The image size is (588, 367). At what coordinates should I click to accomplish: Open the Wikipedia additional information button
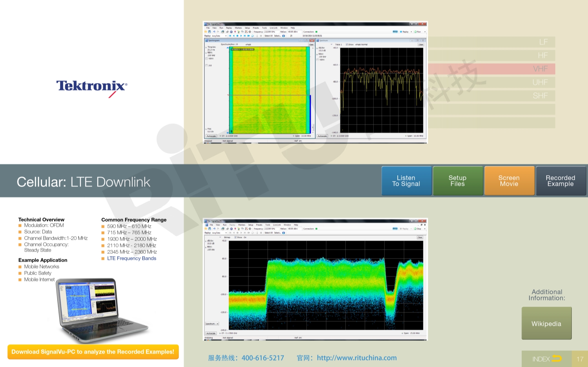tap(546, 323)
